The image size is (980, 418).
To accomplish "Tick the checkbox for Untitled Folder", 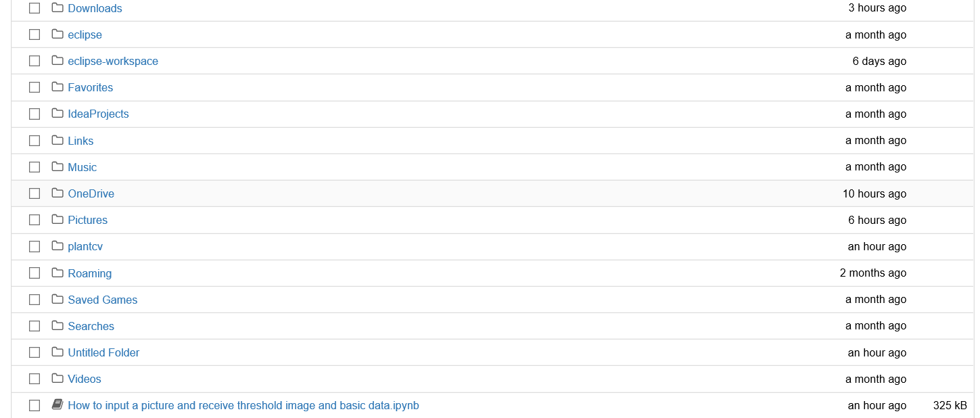I will [x=34, y=352].
